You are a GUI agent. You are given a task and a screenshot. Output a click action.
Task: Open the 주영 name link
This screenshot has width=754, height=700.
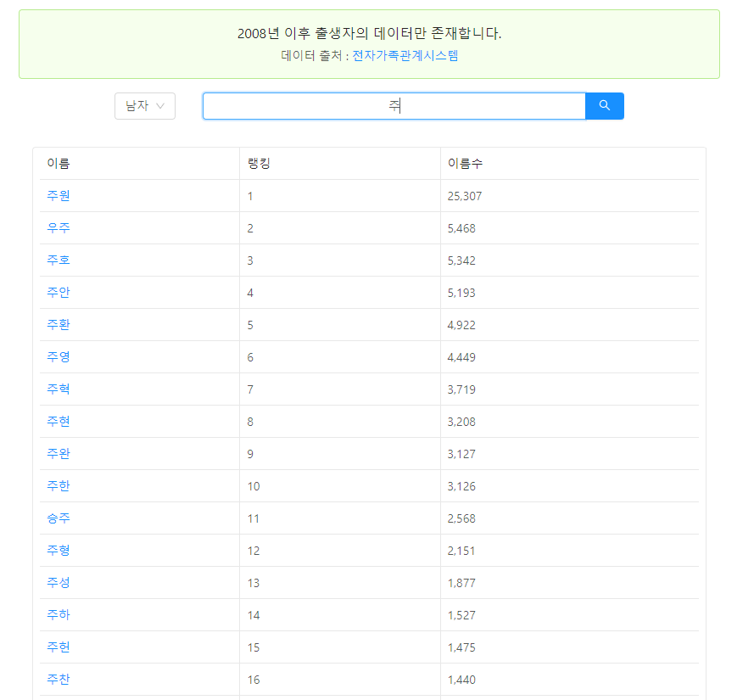(x=59, y=357)
